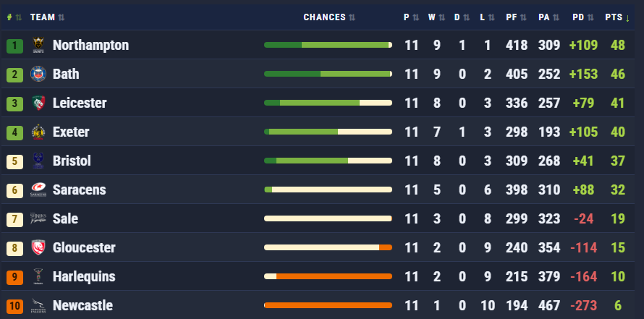The image size is (644, 319).
Task: Click the Bath team logo
Action: tap(38, 75)
